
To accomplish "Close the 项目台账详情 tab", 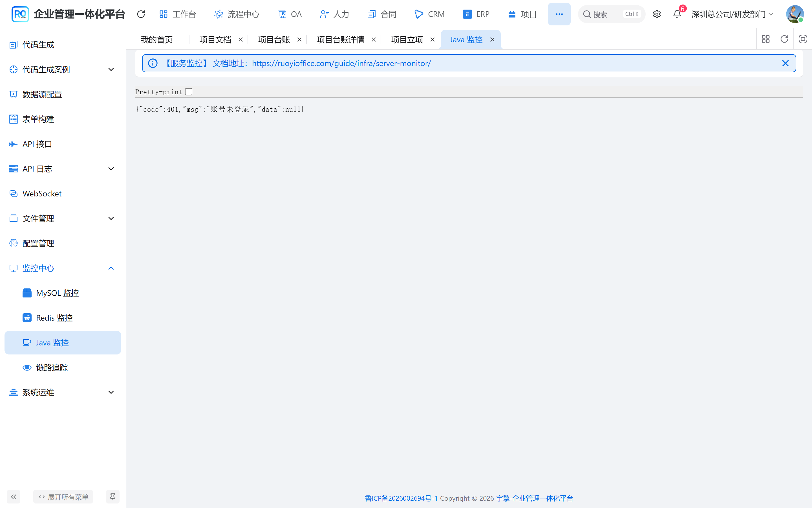I will [374, 40].
